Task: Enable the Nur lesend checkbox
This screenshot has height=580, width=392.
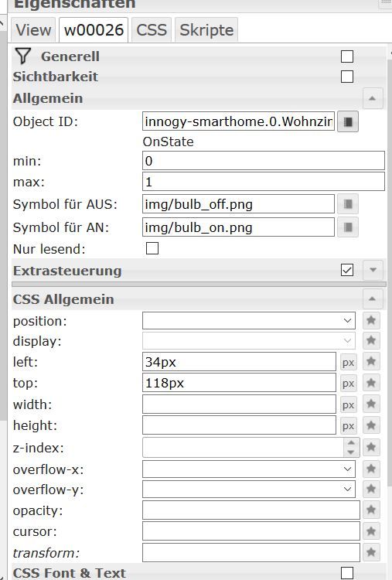Action: (x=152, y=248)
